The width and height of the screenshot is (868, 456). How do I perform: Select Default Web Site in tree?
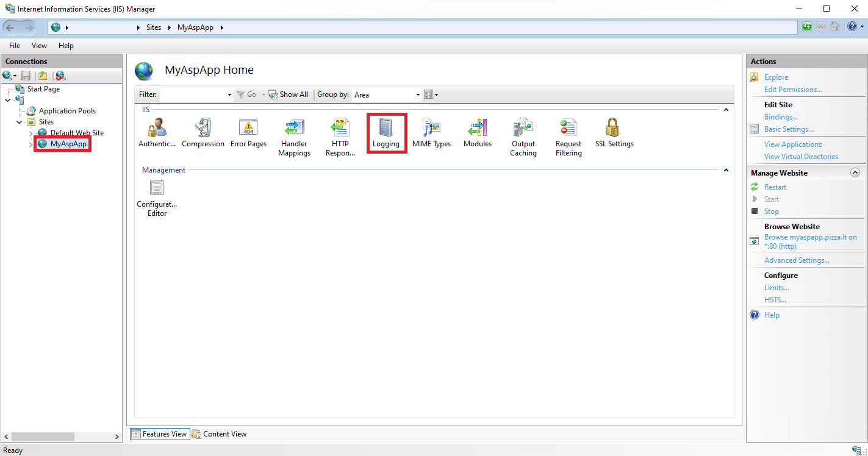tap(77, 133)
